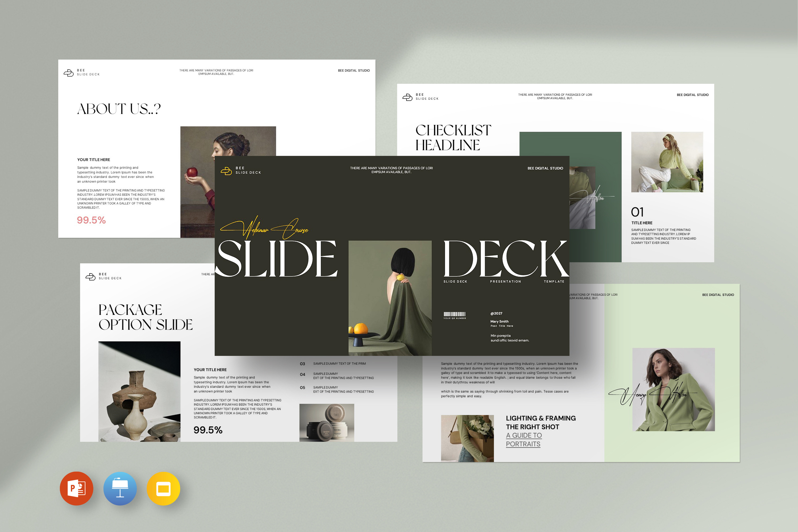This screenshot has width=798, height=532.
Task: Click the Bee logo on the Package Option slide
Action: [91, 277]
